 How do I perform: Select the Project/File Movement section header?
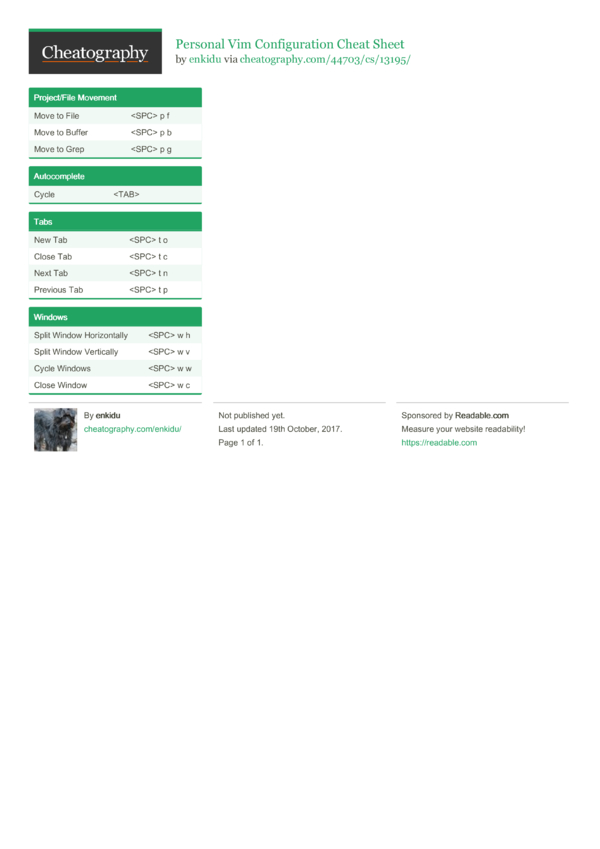(115, 97)
